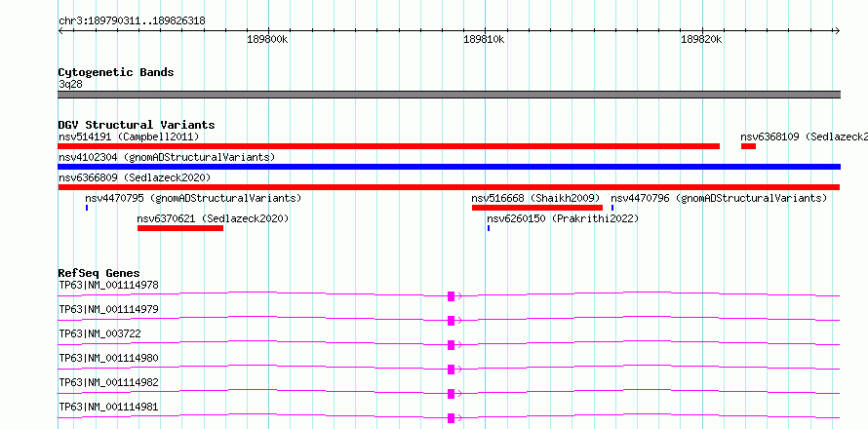Select the TP63 NM_001114981 exon block

click(452, 418)
